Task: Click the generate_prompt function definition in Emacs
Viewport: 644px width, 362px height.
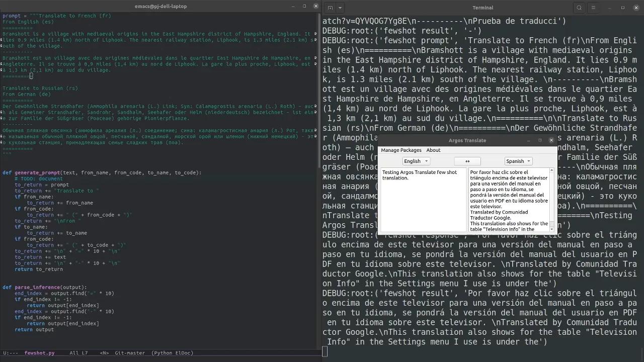Action: (38, 172)
